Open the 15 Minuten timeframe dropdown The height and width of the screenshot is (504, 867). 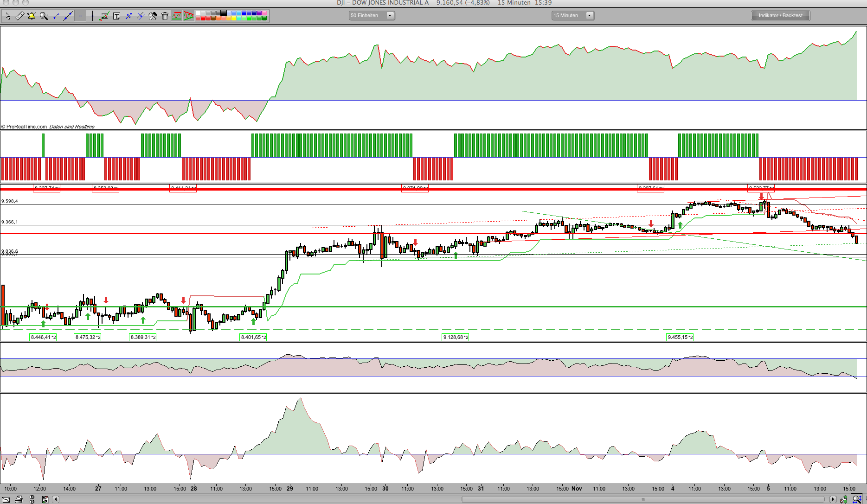tap(573, 15)
